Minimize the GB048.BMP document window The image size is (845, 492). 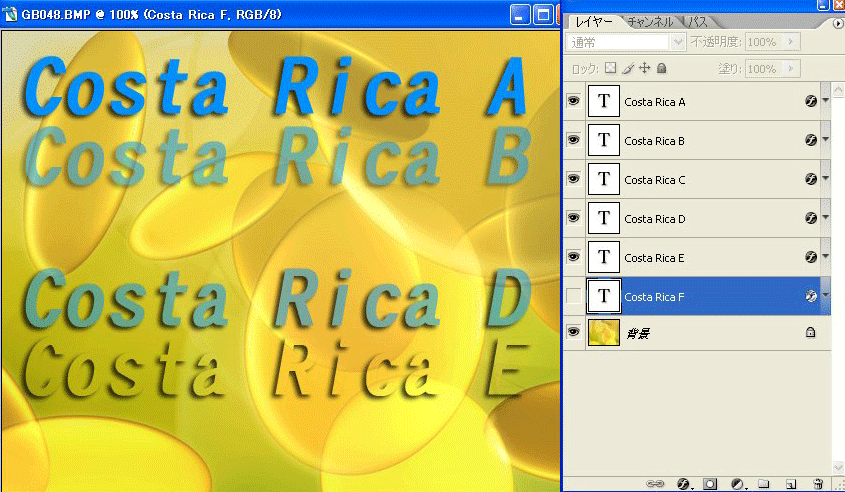pyautogui.click(x=520, y=15)
